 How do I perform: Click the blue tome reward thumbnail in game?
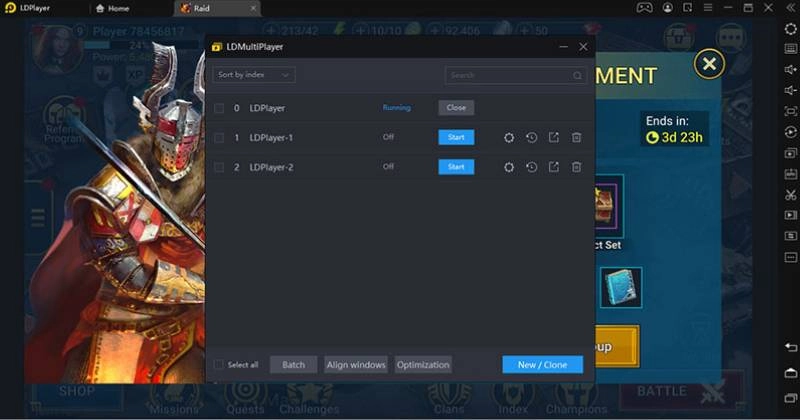(621, 287)
